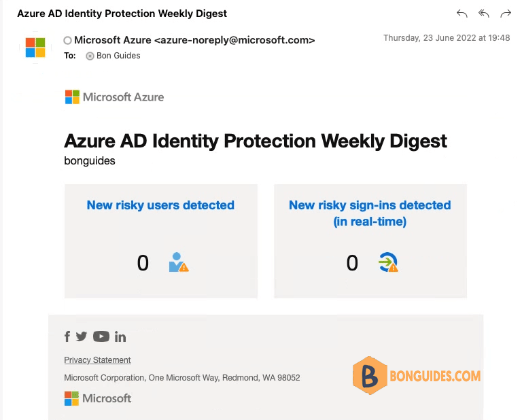Open the Facebook icon in footer
The width and height of the screenshot is (522, 420).
point(67,336)
